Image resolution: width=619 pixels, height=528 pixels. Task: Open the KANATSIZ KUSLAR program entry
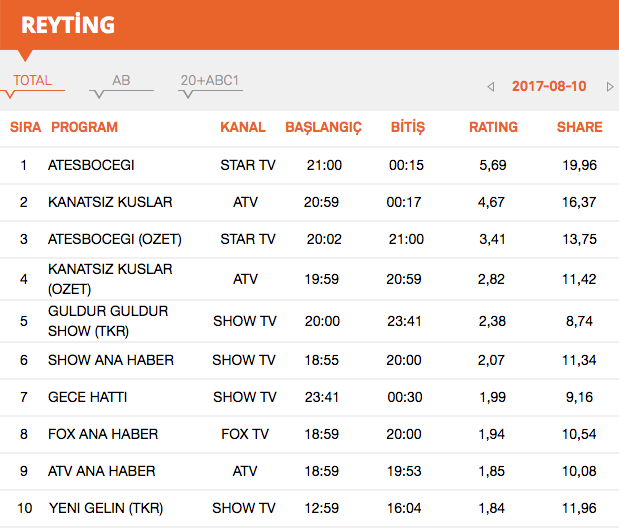pos(110,202)
